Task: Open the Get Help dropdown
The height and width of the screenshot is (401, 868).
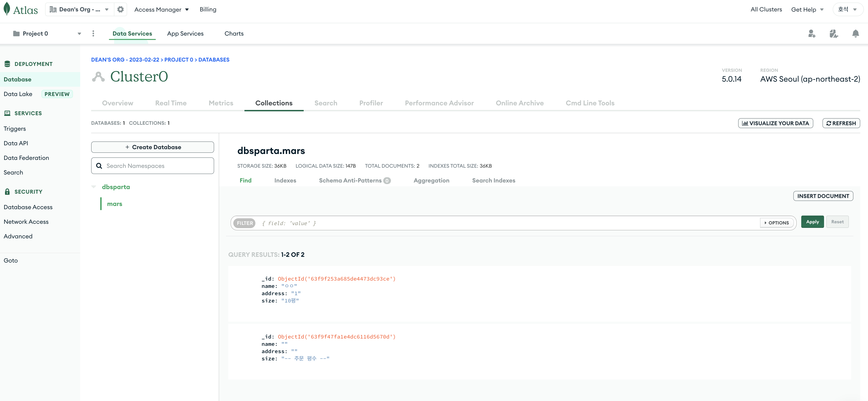Action: pos(807,9)
